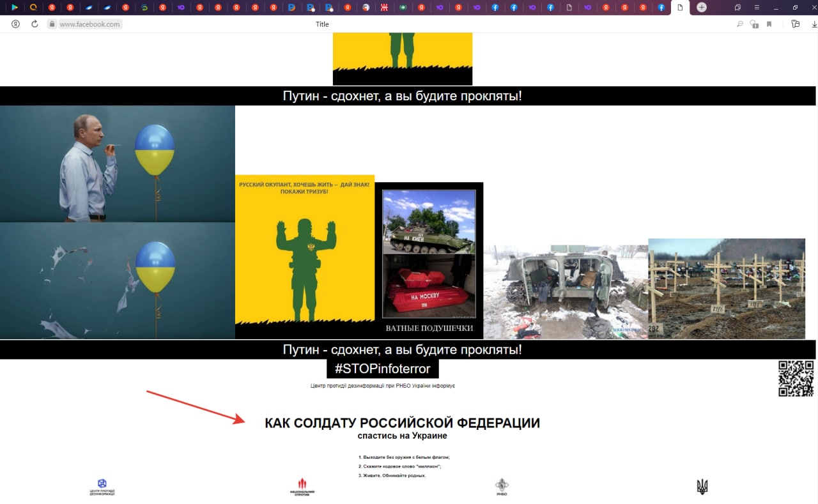Click list item 1 about the white flag
Image resolution: width=818 pixels, height=504 pixels.
[x=405, y=457]
